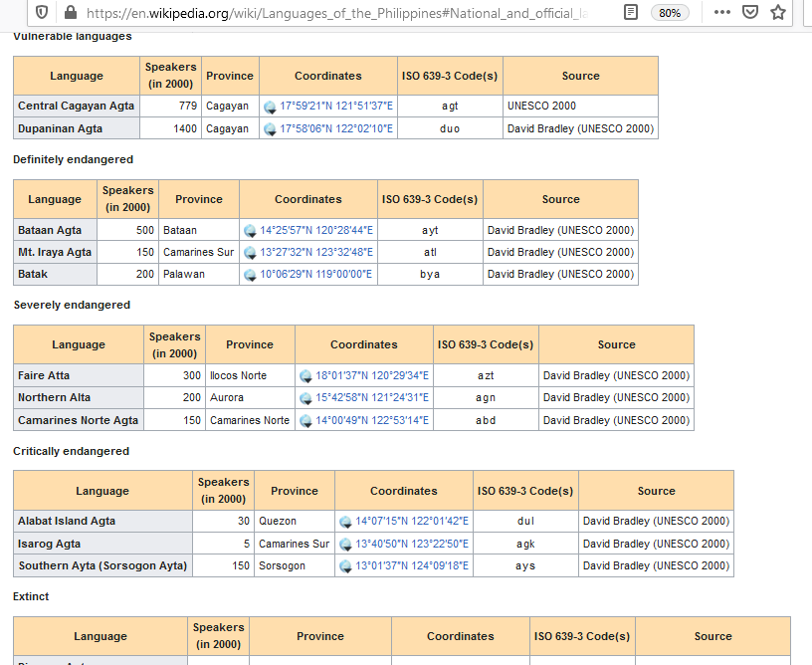Click ISO code 'azt' cell
The width and height of the screenshot is (812, 665).
(x=486, y=375)
